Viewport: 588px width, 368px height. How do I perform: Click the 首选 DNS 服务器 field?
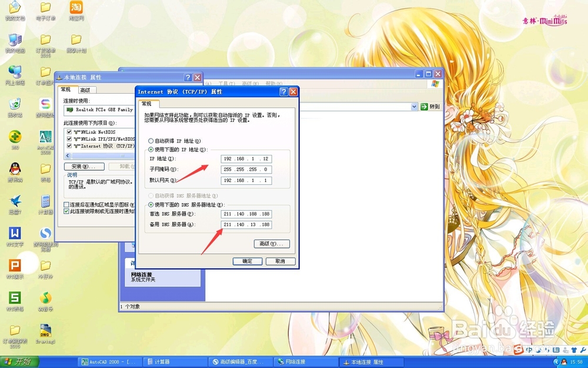tap(246, 214)
